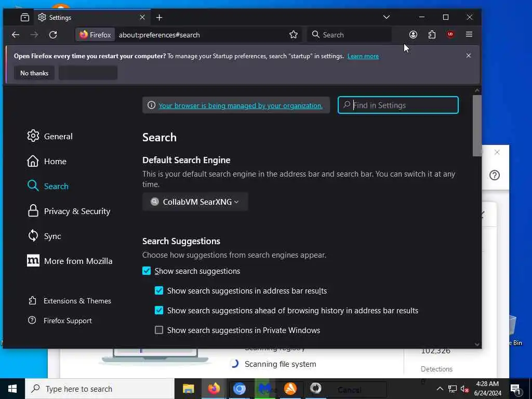Click the Firefox identity badge in address bar
This screenshot has height=399, width=532.
96,35
